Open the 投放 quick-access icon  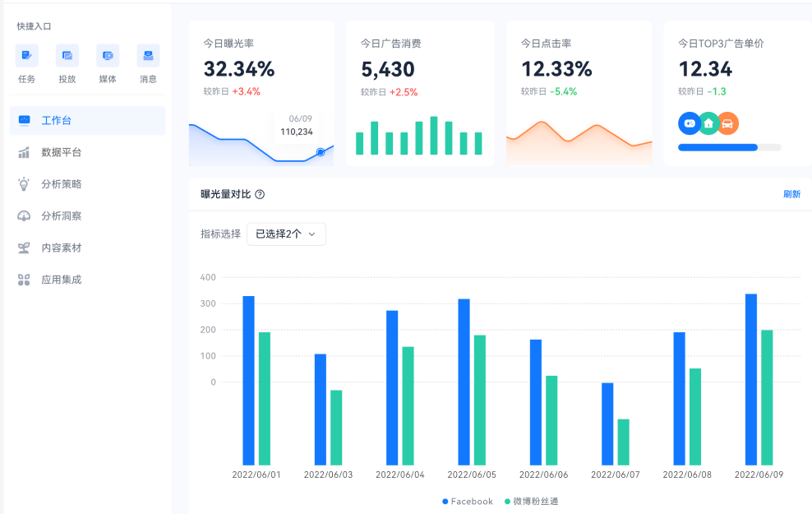(67, 56)
